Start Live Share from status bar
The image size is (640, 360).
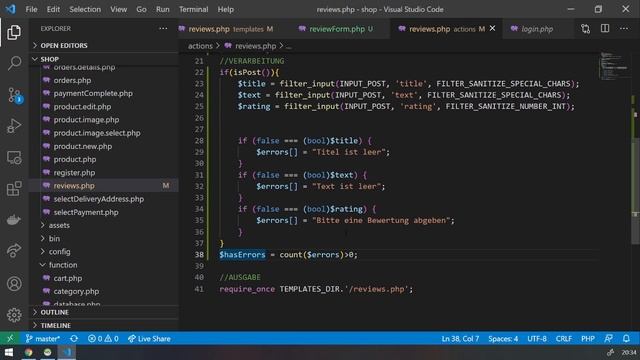point(149,339)
